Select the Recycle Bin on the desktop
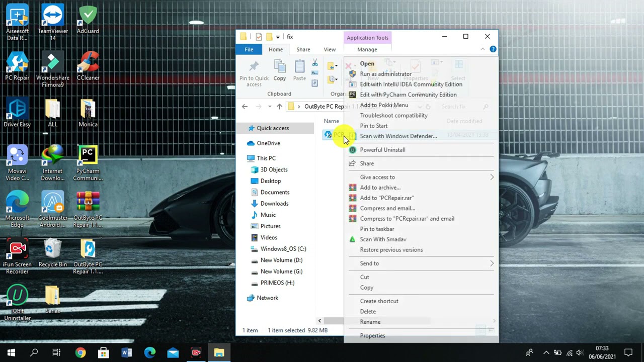 pos(52,253)
